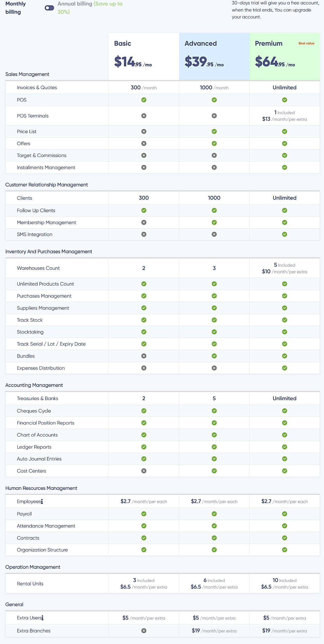
Task: Click the Bundles checkmark under Advanced plan
Action: 214,356
